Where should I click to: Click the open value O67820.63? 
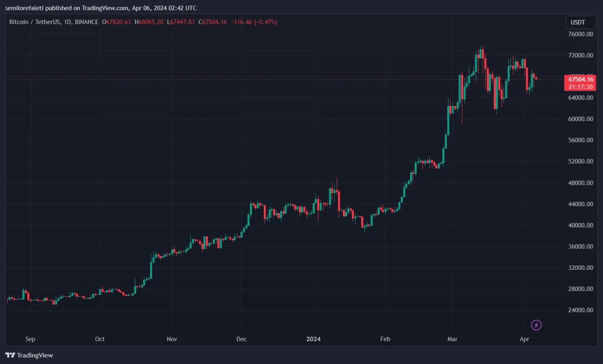tap(116, 22)
